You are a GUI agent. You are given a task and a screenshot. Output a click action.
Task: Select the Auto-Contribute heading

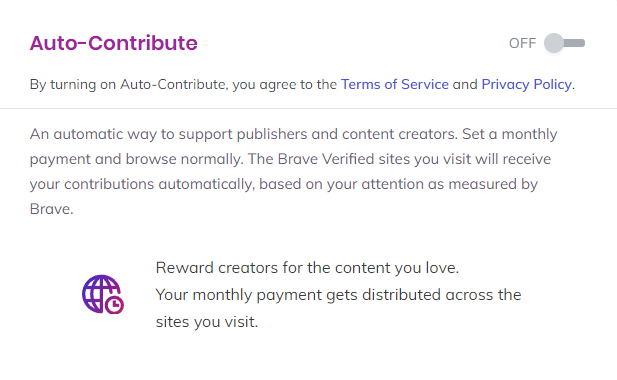coord(114,43)
